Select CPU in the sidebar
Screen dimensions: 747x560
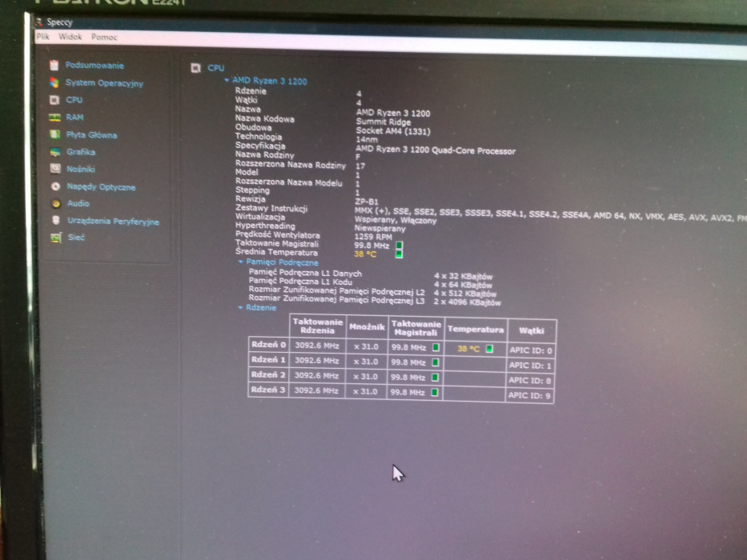coord(74,100)
